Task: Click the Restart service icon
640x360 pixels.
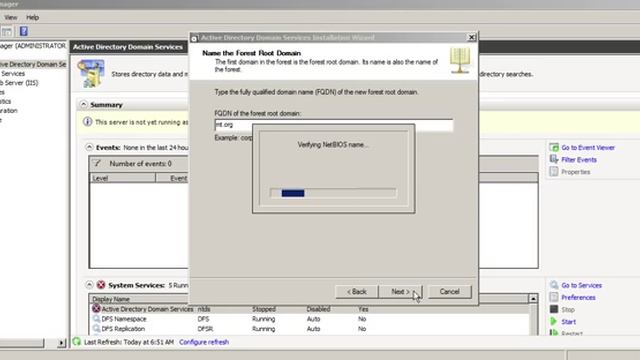Action: pyautogui.click(x=554, y=332)
